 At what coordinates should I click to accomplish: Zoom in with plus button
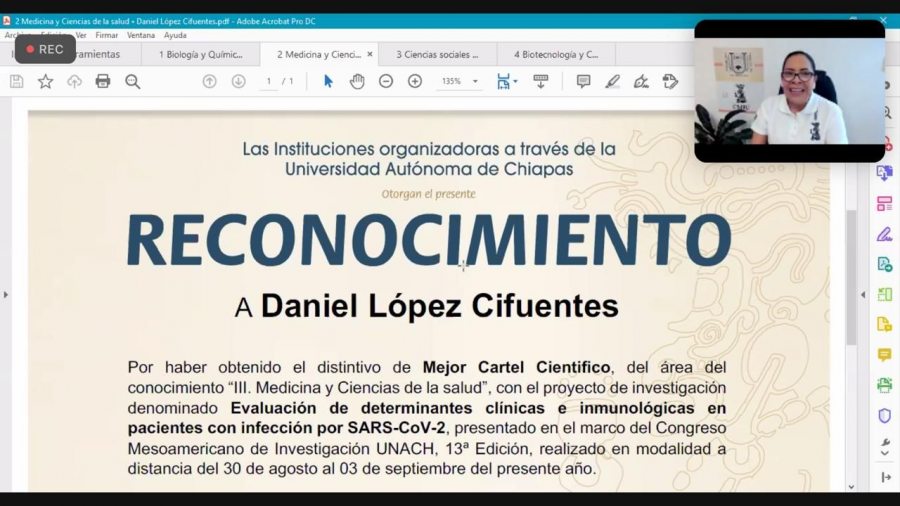[x=414, y=81]
